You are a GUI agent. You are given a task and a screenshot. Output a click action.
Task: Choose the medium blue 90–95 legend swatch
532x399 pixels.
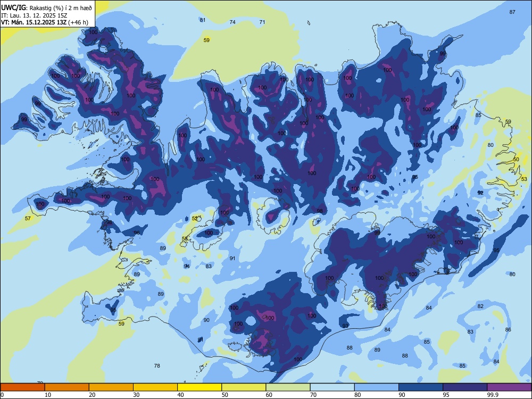421,387
